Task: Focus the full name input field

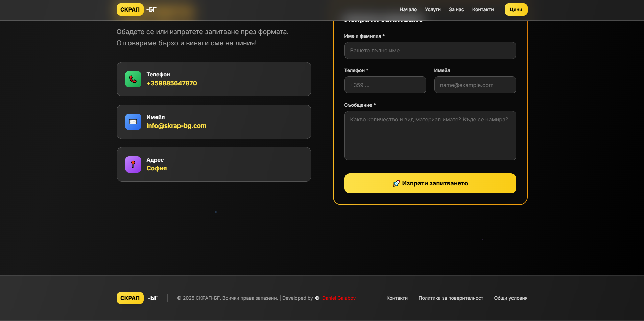Action: pos(430,50)
